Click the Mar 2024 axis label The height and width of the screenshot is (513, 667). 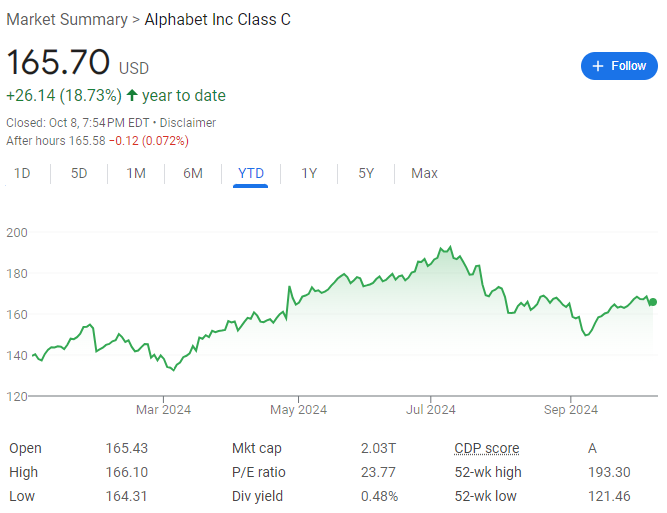coord(163,410)
